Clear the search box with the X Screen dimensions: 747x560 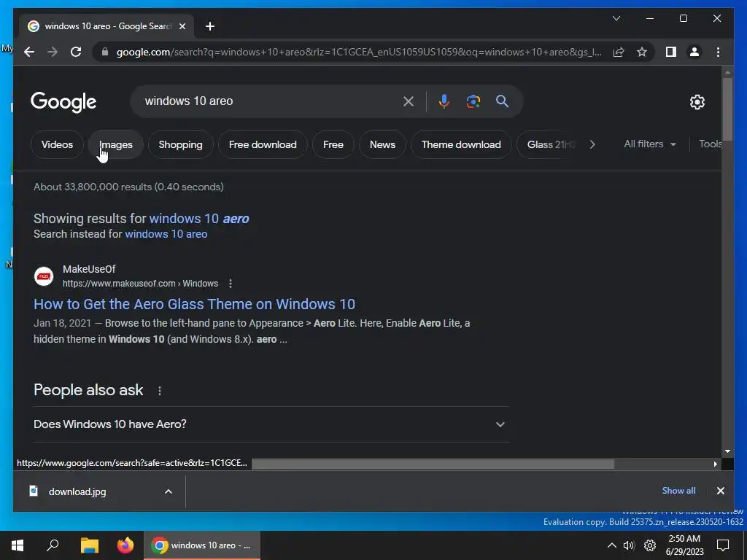(409, 101)
